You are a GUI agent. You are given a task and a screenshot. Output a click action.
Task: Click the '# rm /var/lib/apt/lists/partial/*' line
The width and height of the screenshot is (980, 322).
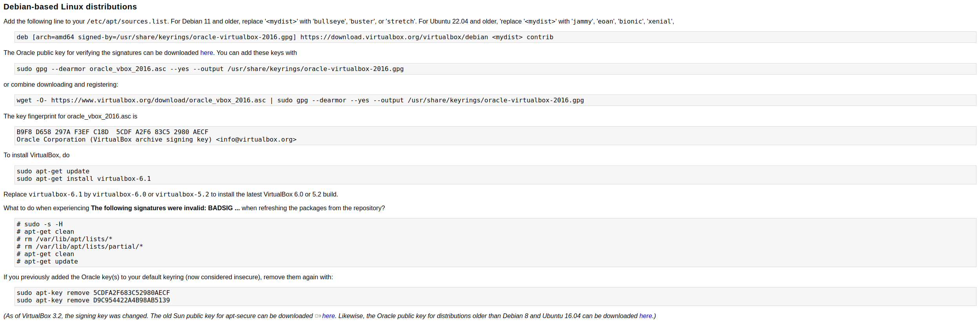click(80, 247)
